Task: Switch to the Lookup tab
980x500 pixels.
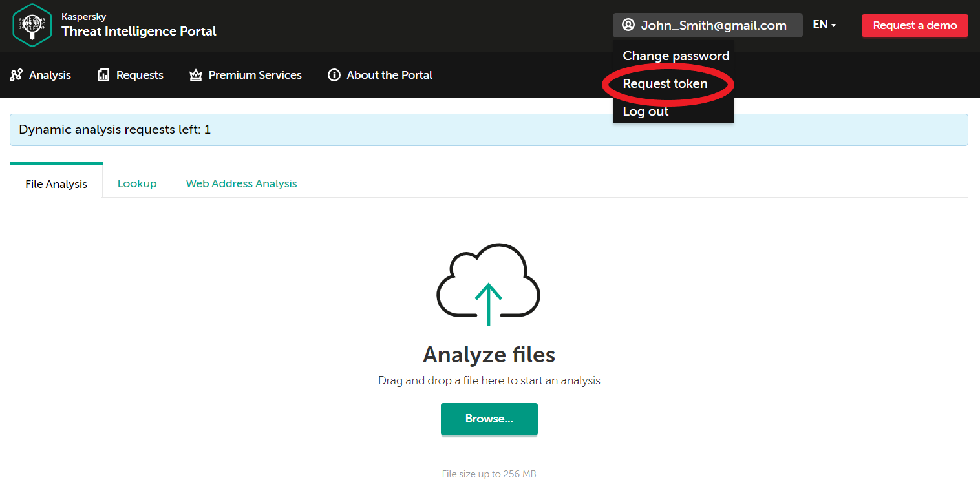Action: click(x=137, y=183)
